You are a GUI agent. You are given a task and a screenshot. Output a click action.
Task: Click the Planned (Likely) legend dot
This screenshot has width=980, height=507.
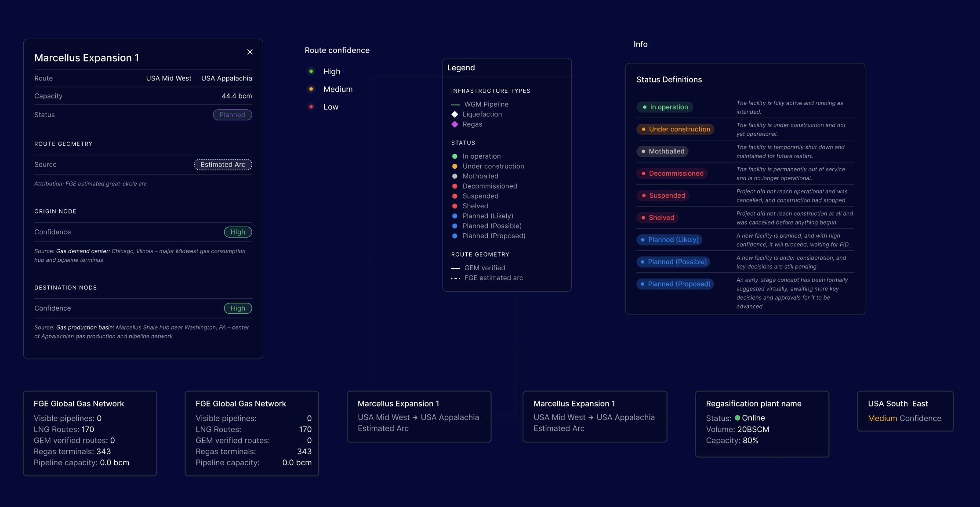[x=455, y=216]
